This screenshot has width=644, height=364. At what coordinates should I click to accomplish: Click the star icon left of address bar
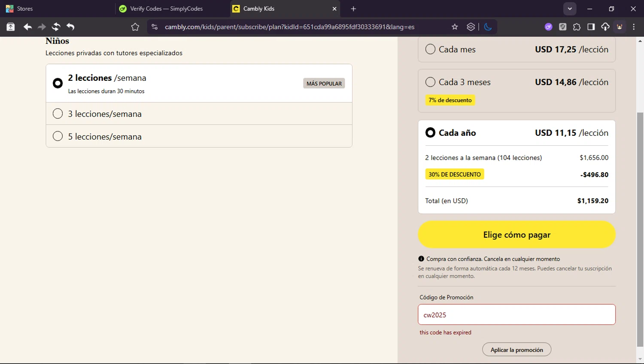pyautogui.click(x=135, y=27)
